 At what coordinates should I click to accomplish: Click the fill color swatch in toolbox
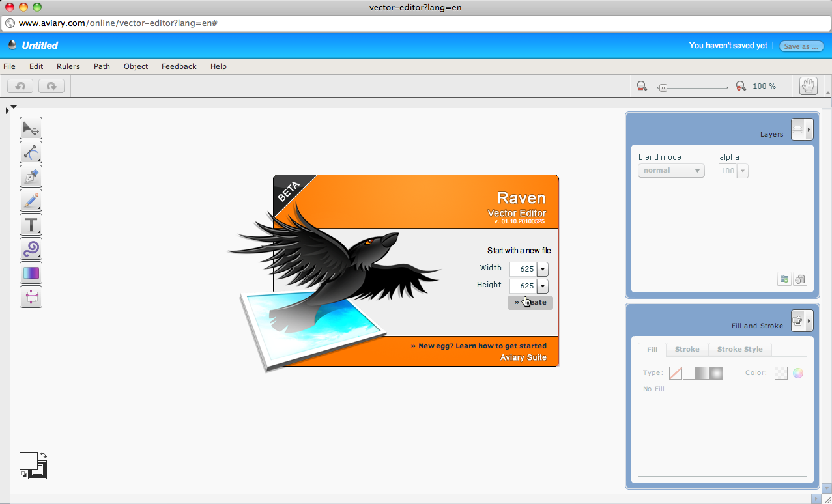tap(28, 461)
